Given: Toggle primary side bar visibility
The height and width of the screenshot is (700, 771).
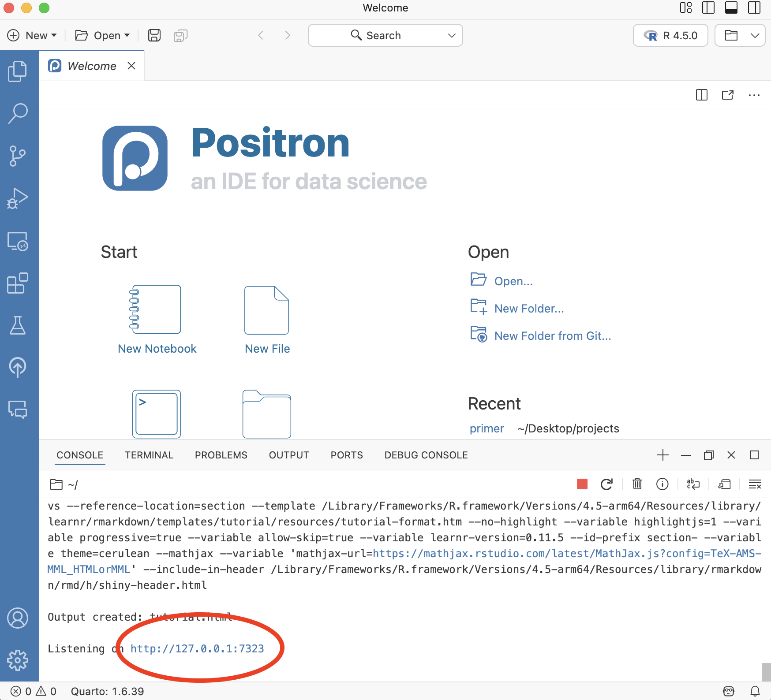Looking at the screenshot, I should click(x=708, y=7).
